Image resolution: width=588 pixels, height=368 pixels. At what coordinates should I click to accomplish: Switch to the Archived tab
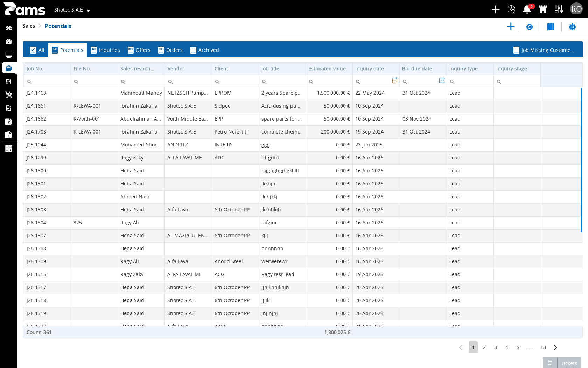(205, 50)
